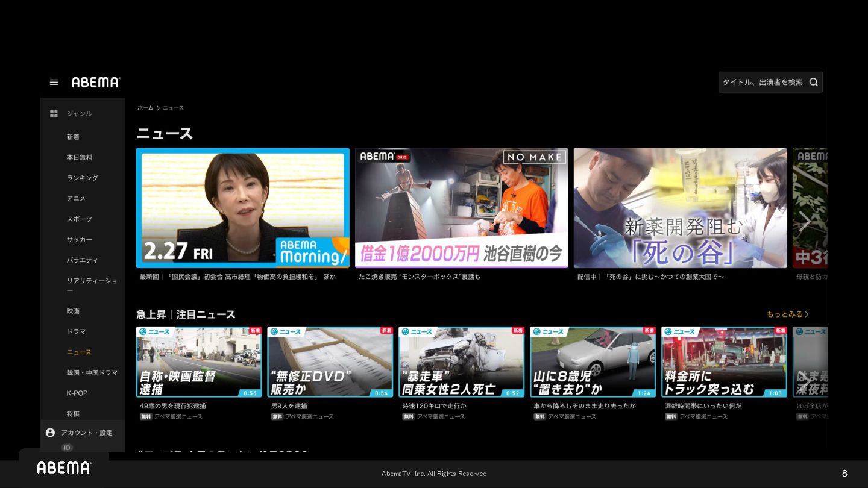
Task: Open 山に8歳児 置き去りか video
Action: coord(593,362)
